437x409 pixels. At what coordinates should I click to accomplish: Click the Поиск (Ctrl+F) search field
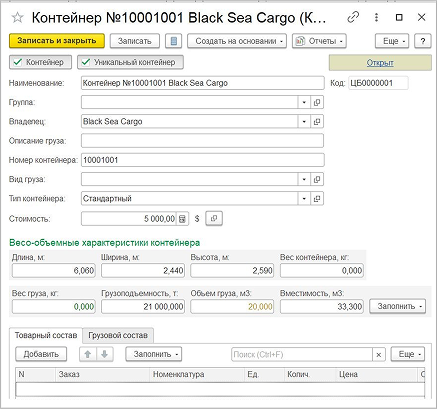click(x=302, y=354)
